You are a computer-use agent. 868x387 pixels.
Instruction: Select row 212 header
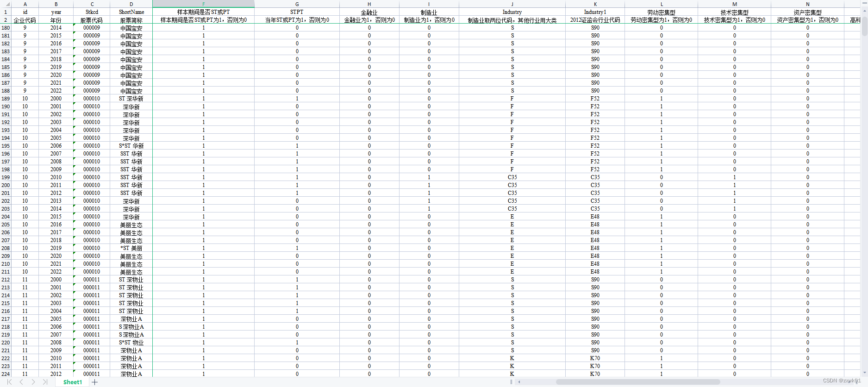6,280
